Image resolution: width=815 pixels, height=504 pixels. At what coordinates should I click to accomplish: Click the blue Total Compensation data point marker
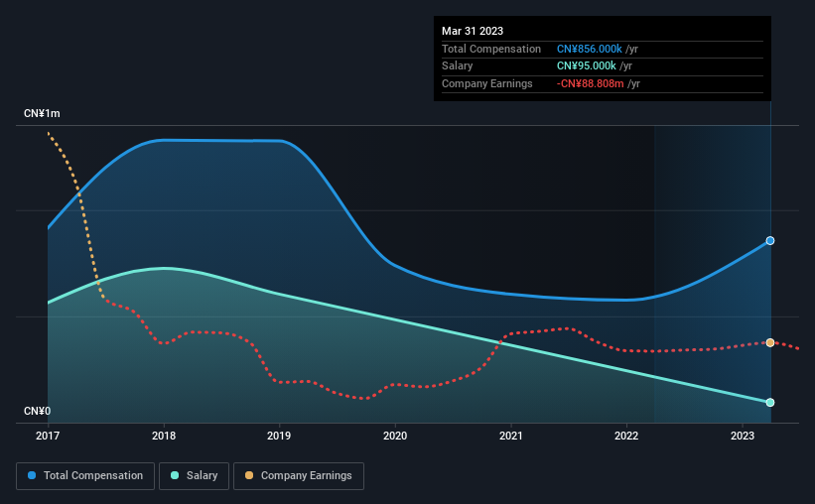(x=770, y=240)
